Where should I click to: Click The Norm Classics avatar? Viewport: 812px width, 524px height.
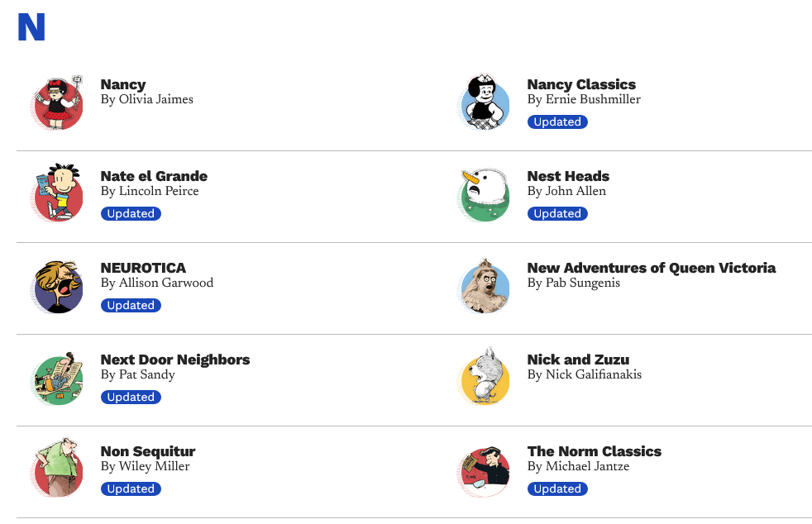tap(485, 471)
